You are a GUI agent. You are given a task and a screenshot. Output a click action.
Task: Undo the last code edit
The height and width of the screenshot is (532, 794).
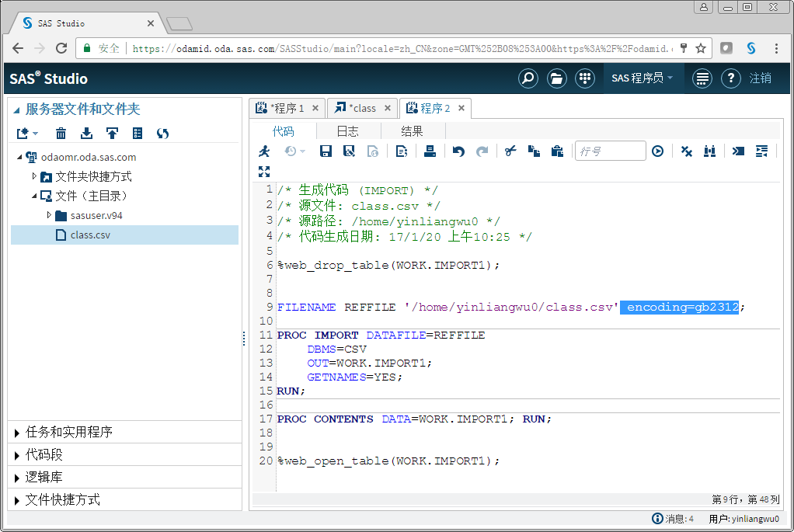(x=458, y=151)
